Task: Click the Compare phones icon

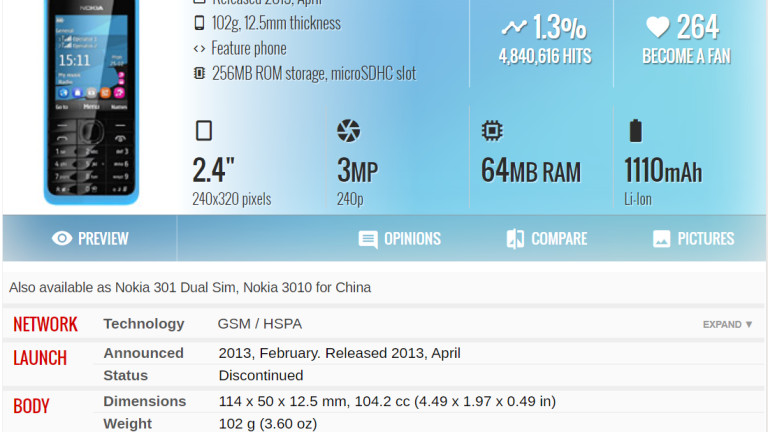Action: (x=515, y=239)
